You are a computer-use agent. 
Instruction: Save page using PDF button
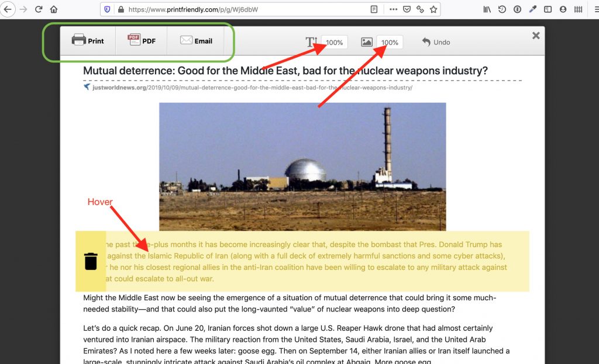pyautogui.click(x=142, y=41)
